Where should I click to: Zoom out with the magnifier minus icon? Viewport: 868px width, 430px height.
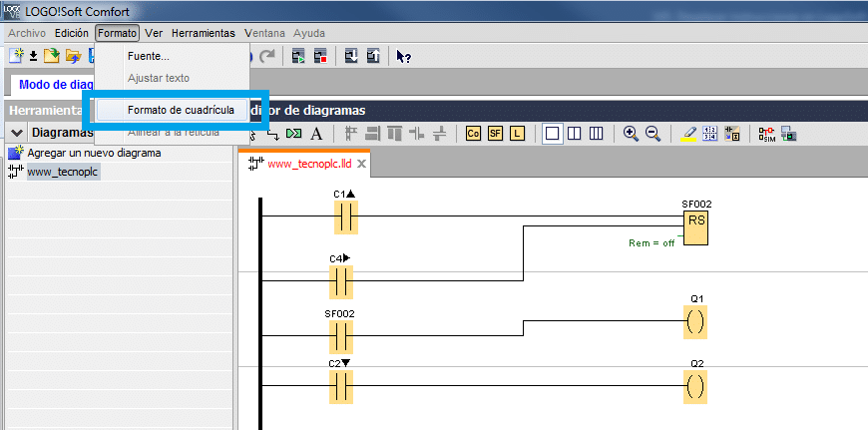[652, 134]
